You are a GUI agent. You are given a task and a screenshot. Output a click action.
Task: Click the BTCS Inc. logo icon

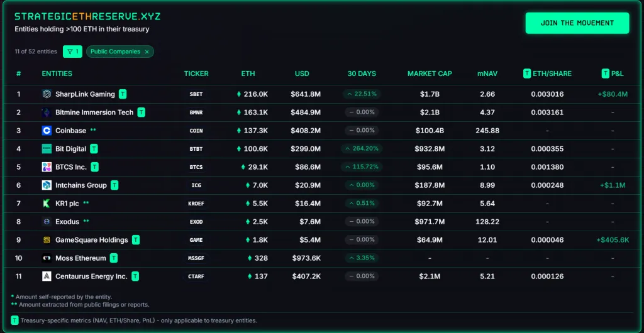(x=47, y=167)
